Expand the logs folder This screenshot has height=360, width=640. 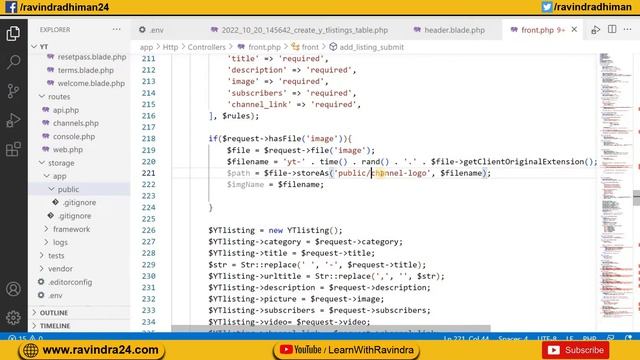point(60,242)
